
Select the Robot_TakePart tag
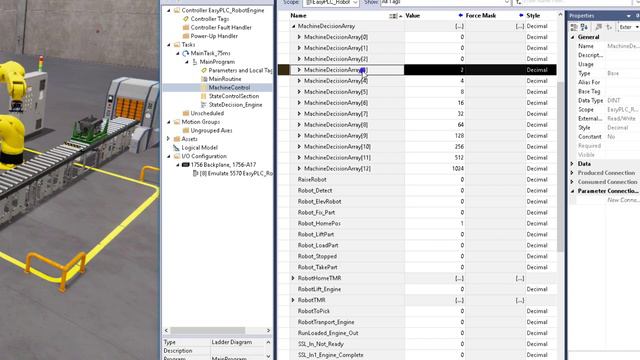click(x=318, y=267)
